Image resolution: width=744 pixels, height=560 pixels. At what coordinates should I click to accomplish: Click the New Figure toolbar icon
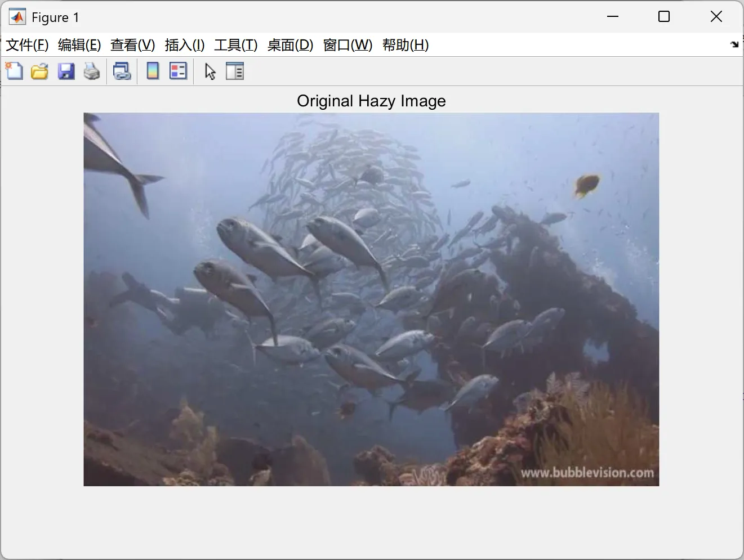tap(14, 71)
